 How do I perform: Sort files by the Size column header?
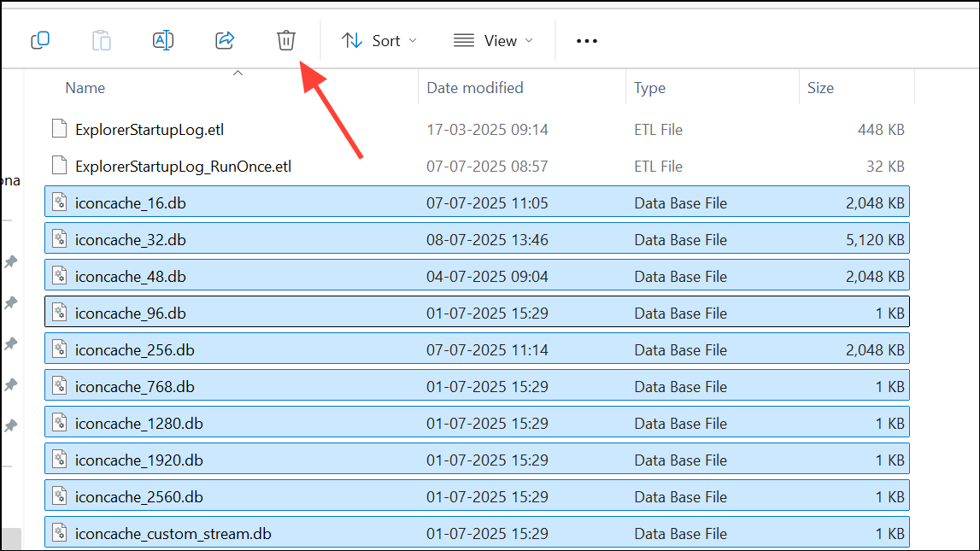click(x=819, y=87)
